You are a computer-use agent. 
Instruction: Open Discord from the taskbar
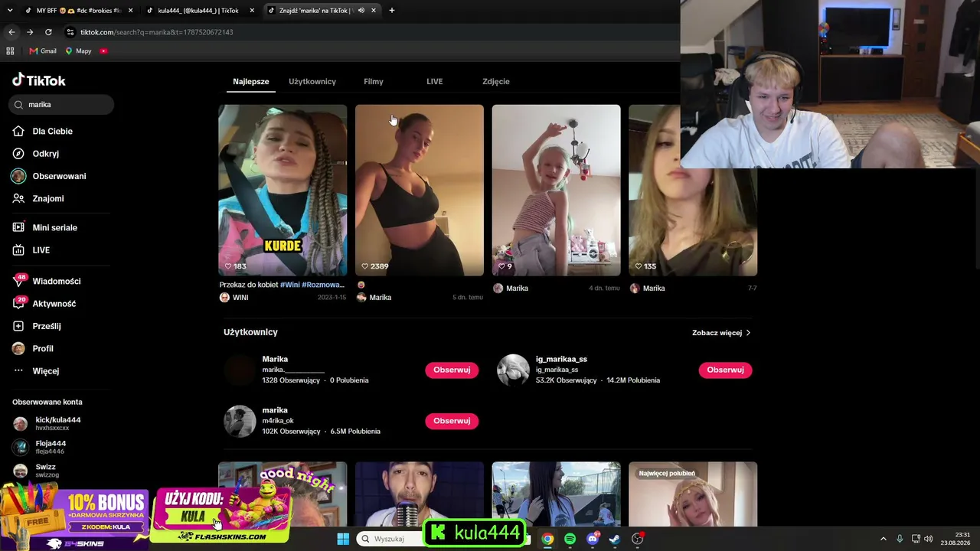(593, 539)
